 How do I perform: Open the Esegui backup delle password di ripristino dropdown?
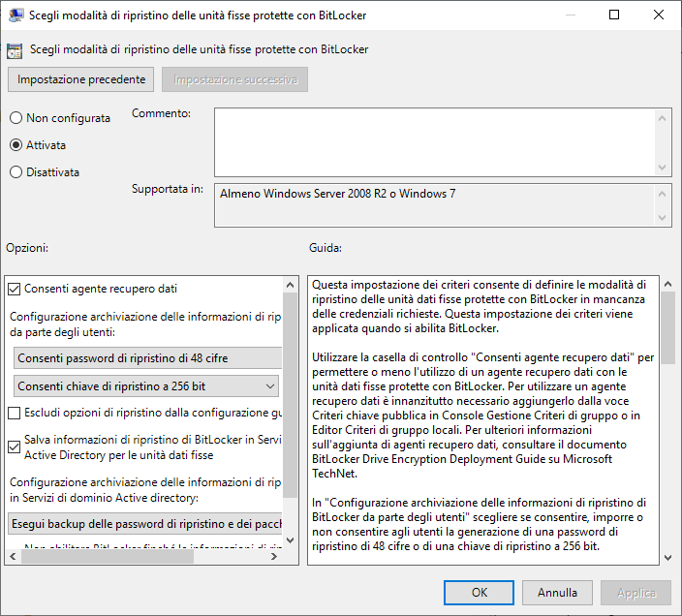(x=145, y=524)
